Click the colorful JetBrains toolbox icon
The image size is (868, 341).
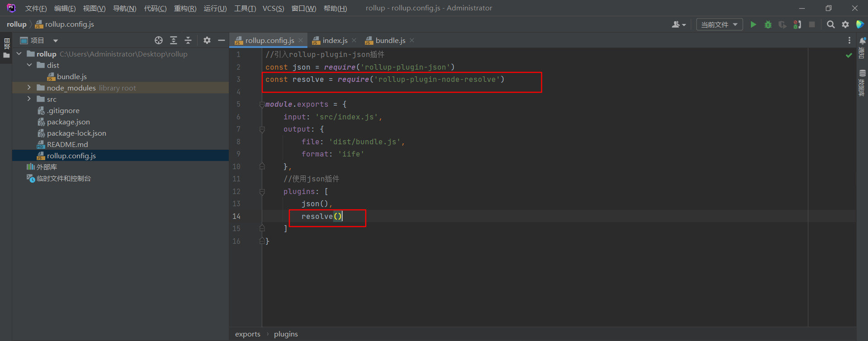(860, 24)
